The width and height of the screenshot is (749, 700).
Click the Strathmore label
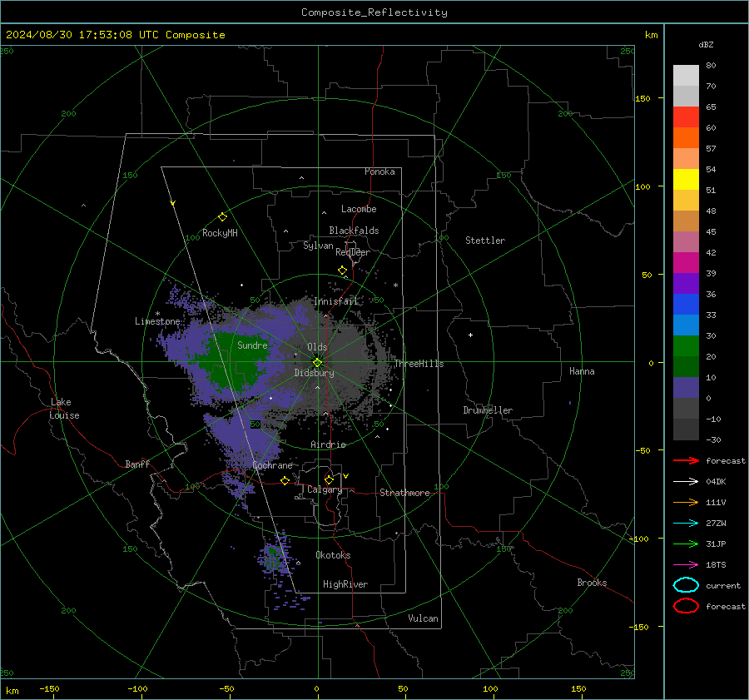(404, 493)
